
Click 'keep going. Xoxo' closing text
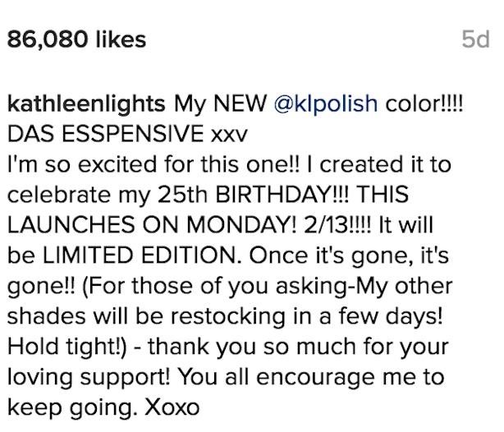click(103, 408)
